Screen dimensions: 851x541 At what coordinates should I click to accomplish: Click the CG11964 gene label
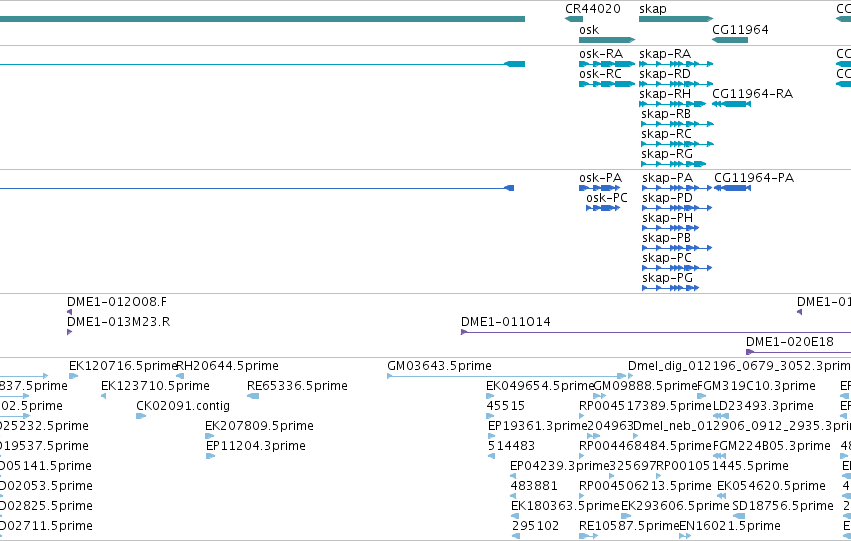tap(740, 29)
